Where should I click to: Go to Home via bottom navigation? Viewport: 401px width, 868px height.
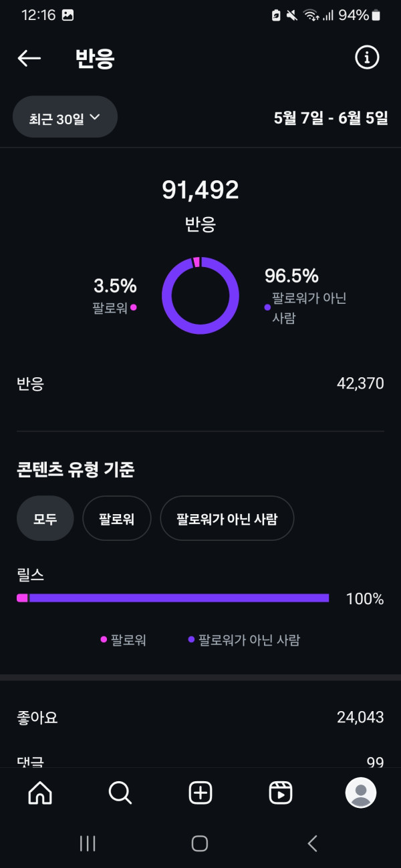tap(40, 793)
